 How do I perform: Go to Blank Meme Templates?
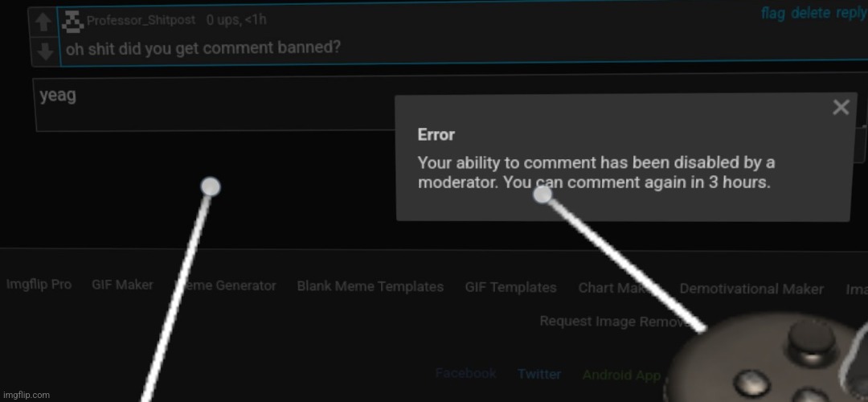371,287
